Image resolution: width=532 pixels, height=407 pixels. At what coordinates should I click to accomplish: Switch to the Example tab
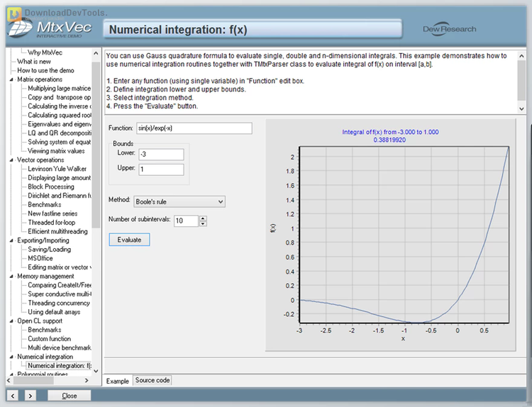click(117, 381)
